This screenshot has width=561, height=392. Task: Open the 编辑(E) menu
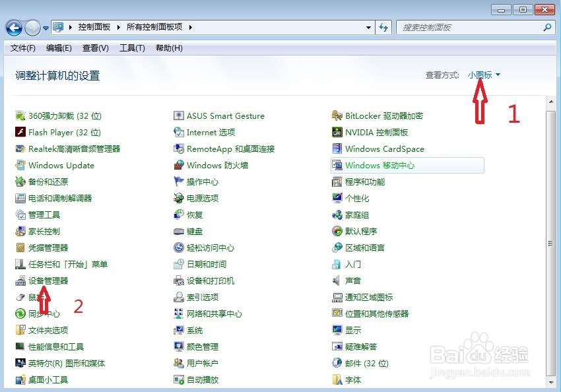point(59,48)
